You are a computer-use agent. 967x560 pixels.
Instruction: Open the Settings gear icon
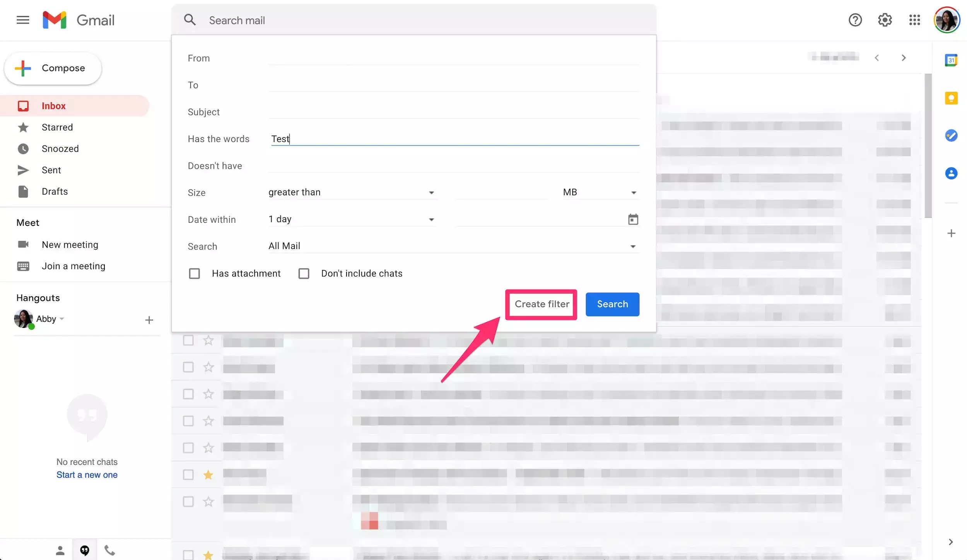[x=885, y=20]
